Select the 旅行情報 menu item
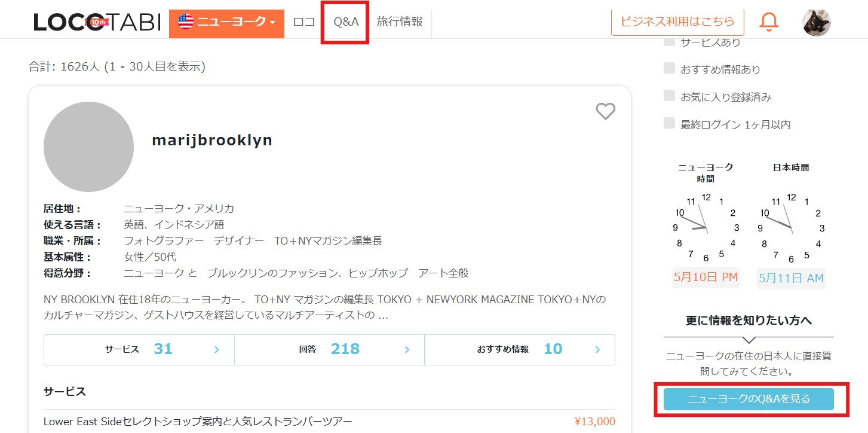 click(400, 22)
